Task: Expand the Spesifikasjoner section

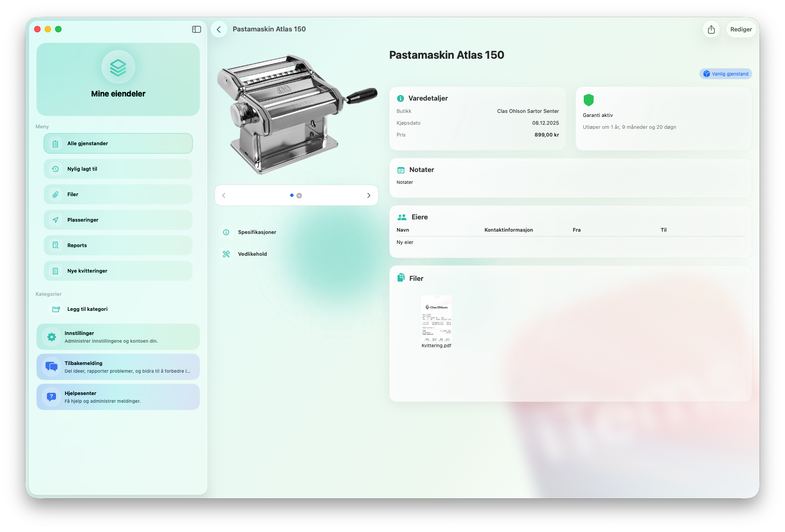Action: pyautogui.click(x=257, y=232)
